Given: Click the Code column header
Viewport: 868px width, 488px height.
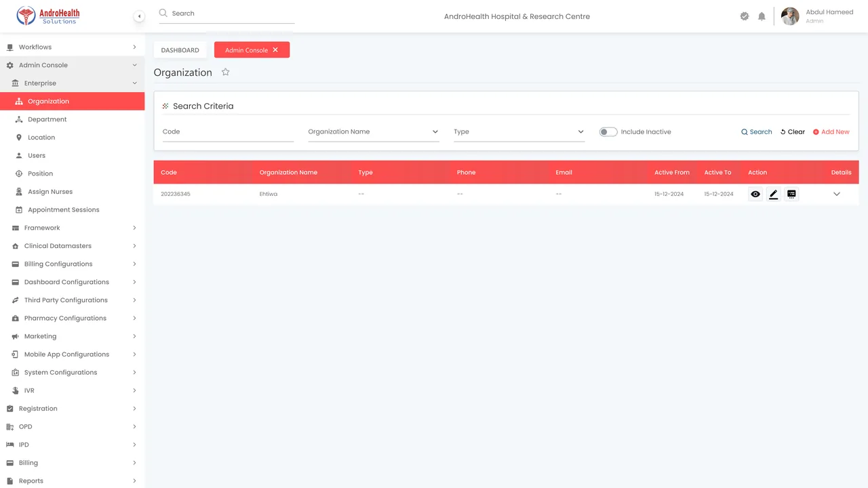Looking at the screenshot, I should click(x=169, y=172).
